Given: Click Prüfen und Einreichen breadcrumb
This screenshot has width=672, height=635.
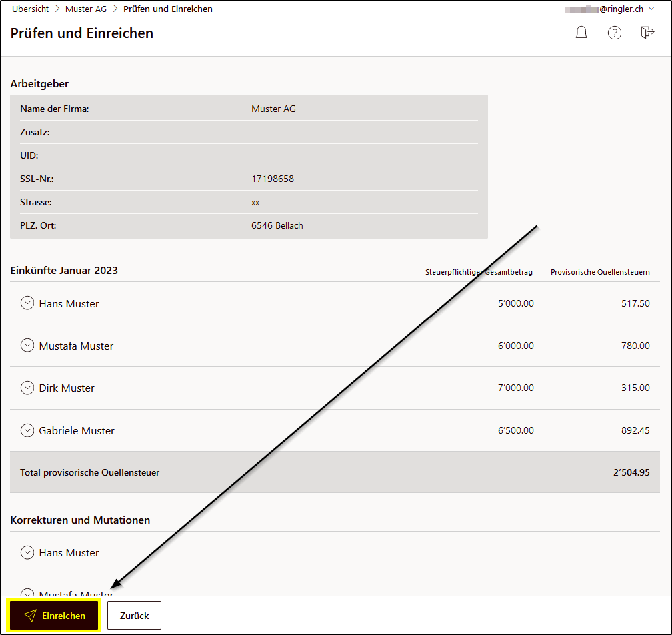Looking at the screenshot, I should [x=168, y=9].
